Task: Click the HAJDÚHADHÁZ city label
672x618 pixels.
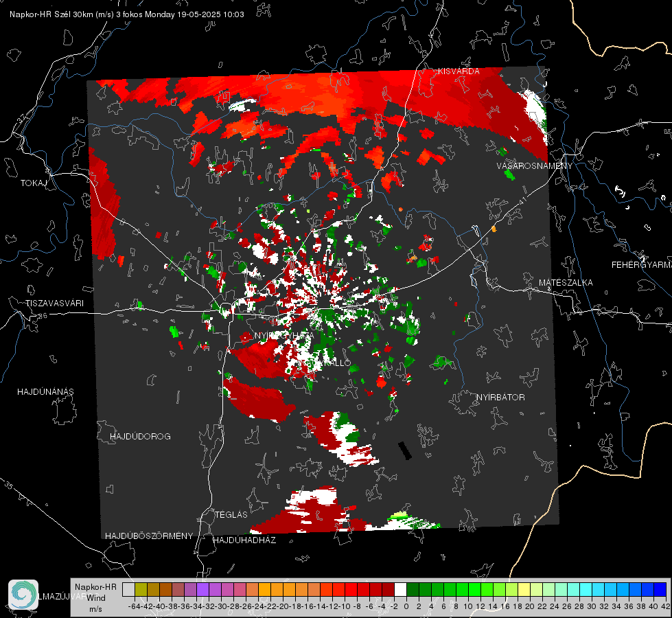Action: click(244, 540)
